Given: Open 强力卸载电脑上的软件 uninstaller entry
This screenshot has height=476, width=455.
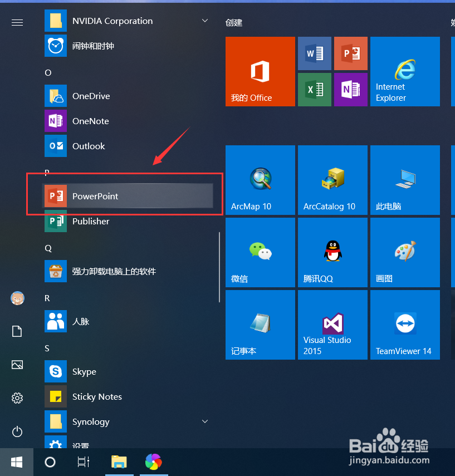Looking at the screenshot, I should 128,271.
